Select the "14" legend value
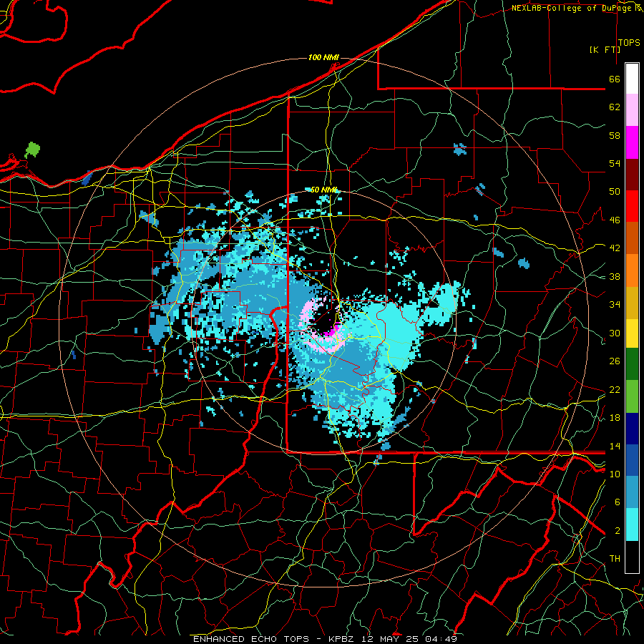This screenshot has width=644, height=644. (x=615, y=446)
